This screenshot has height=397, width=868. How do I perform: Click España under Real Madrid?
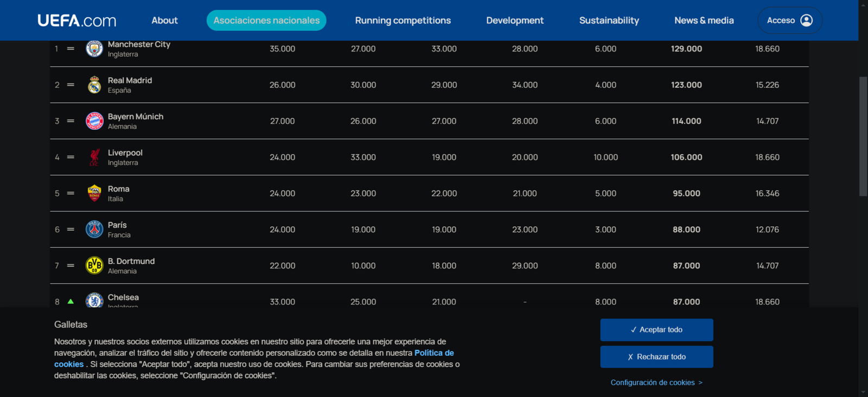[x=119, y=91]
